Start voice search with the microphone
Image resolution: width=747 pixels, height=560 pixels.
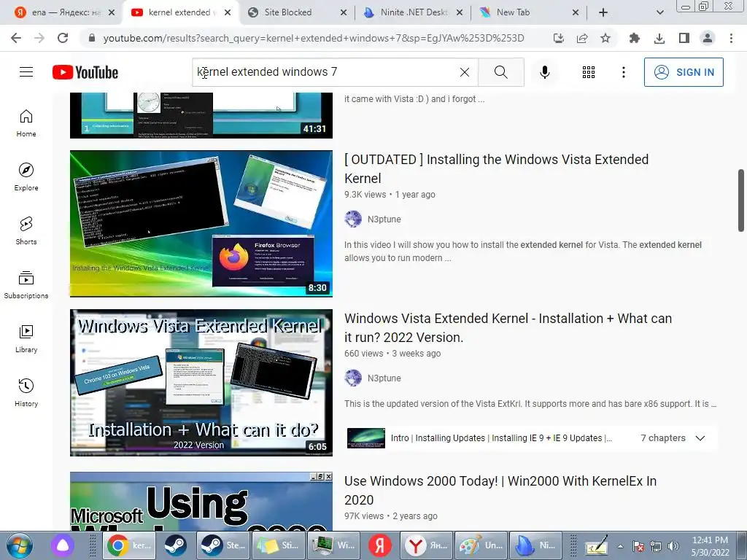click(545, 72)
